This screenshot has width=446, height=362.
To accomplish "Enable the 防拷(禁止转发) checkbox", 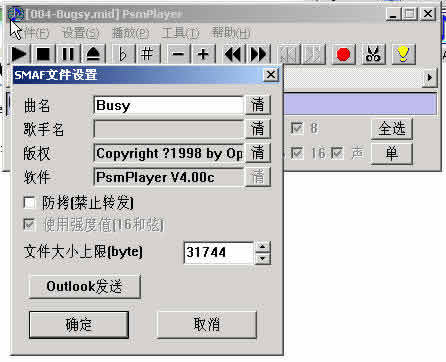I will tap(29, 202).
